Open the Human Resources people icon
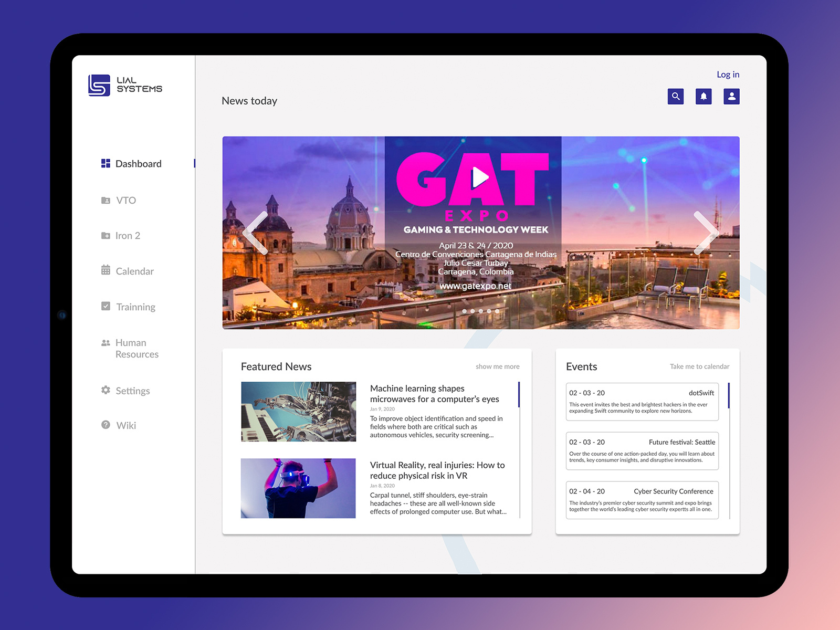This screenshot has width=840, height=630. coord(105,342)
